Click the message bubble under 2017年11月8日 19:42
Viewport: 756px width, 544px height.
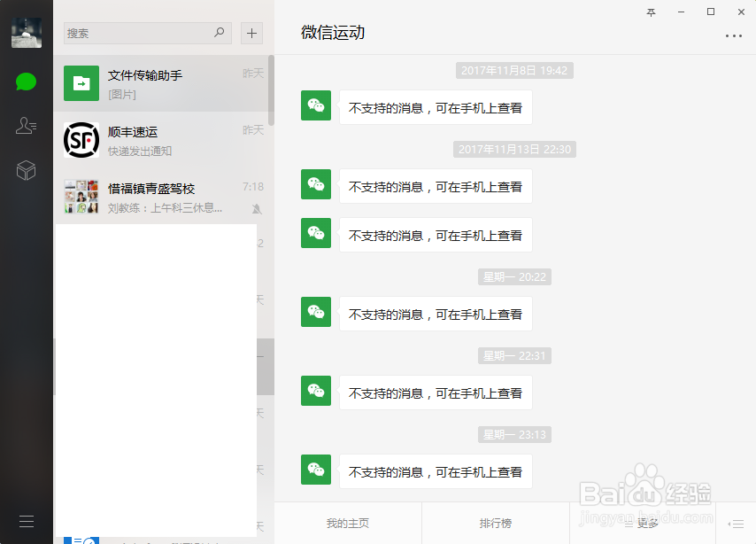click(x=436, y=107)
